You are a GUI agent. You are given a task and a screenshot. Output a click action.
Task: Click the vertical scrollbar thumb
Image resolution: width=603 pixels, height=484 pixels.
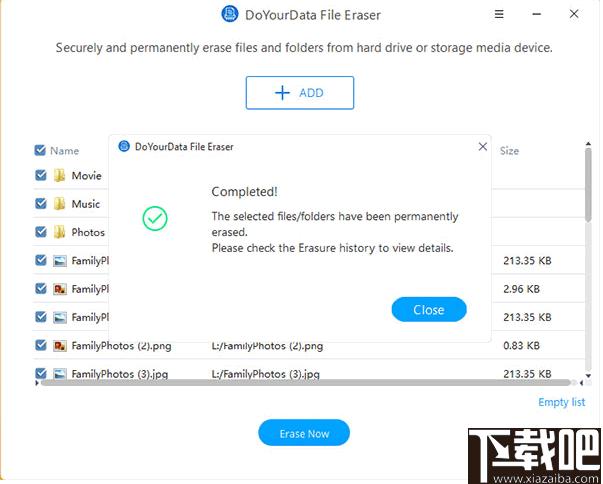[x=588, y=185]
